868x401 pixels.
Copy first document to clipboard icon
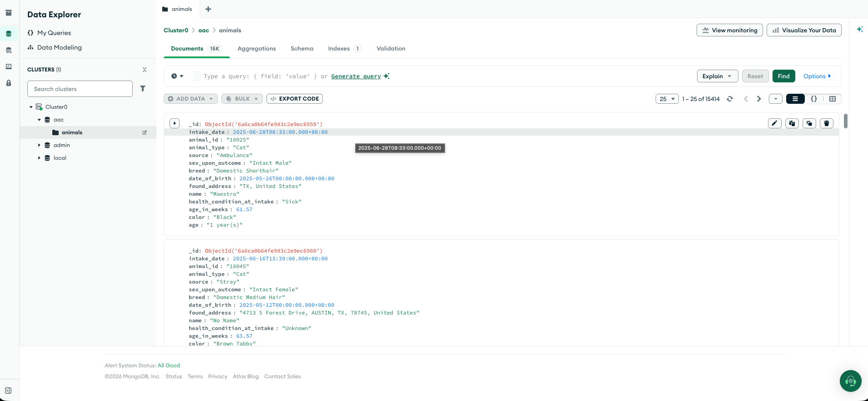click(x=792, y=123)
